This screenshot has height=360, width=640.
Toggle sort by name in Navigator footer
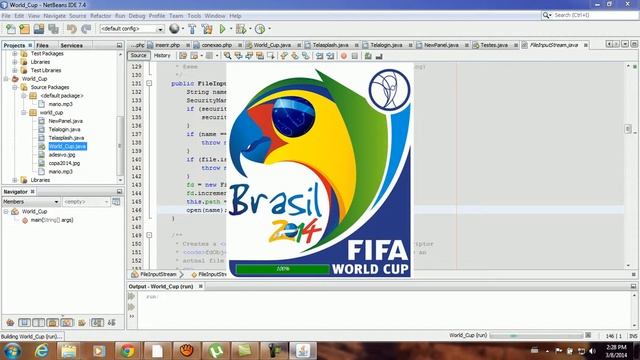[x=97, y=323]
